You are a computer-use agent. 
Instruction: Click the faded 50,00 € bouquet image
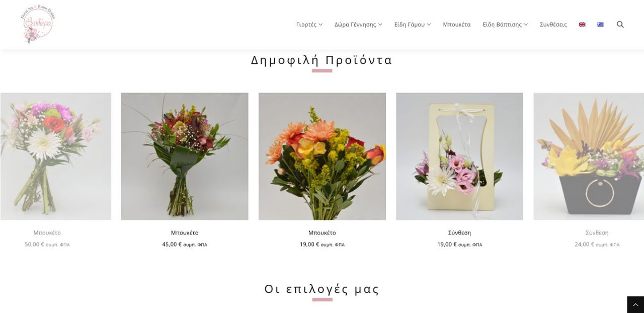pos(55,156)
